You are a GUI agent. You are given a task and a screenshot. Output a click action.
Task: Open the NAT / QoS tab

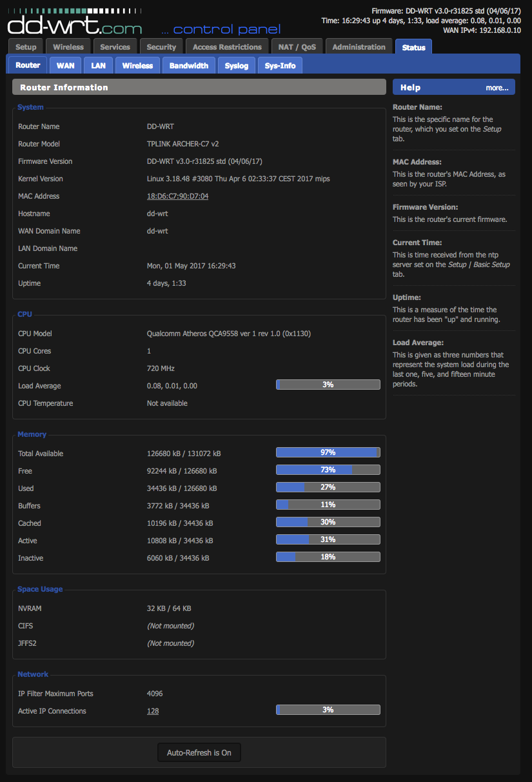[297, 46]
